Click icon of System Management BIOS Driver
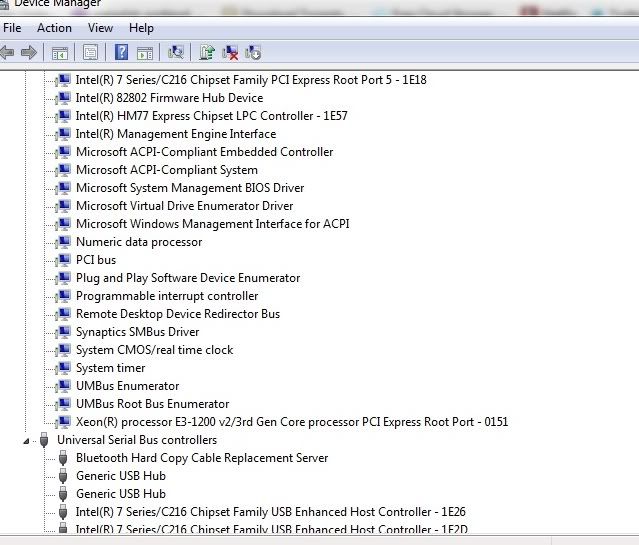639x545 pixels. pyautogui.click(x=64, y=188)
